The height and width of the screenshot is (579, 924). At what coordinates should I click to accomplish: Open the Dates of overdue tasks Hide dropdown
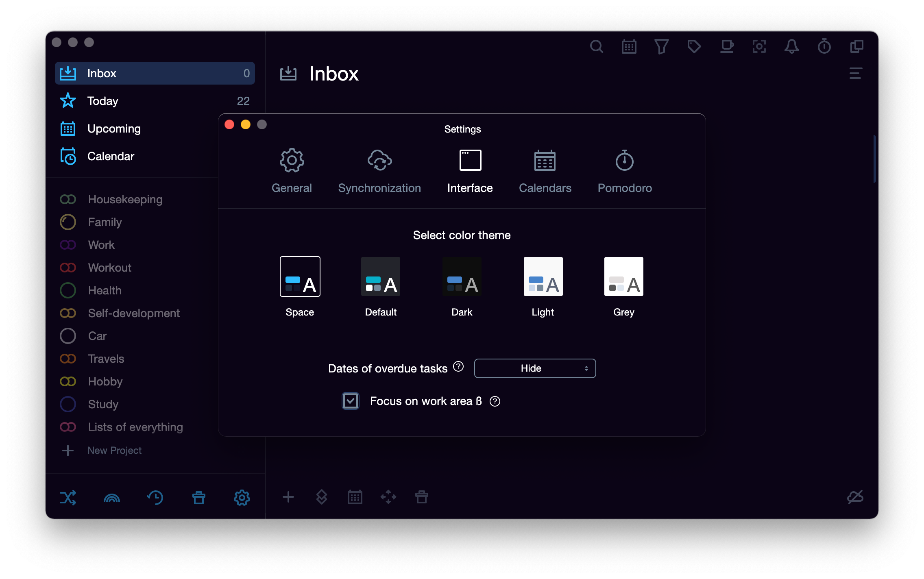coord(535,368)
